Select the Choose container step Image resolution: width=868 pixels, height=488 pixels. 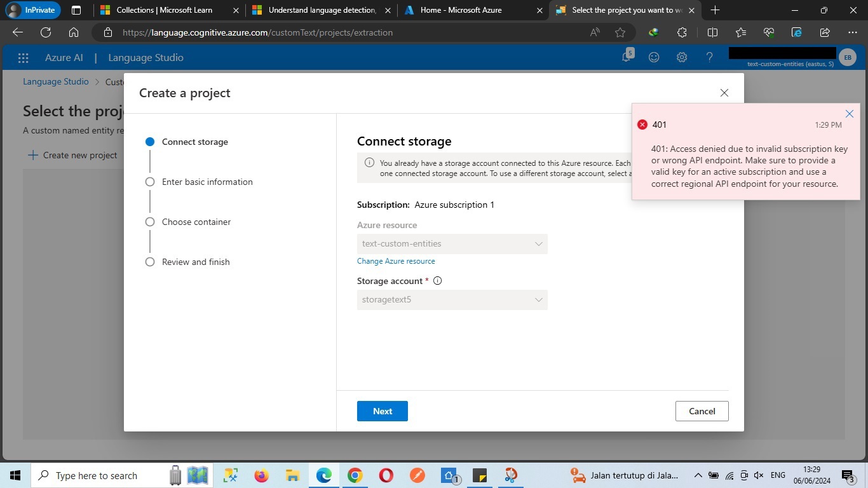188,222
